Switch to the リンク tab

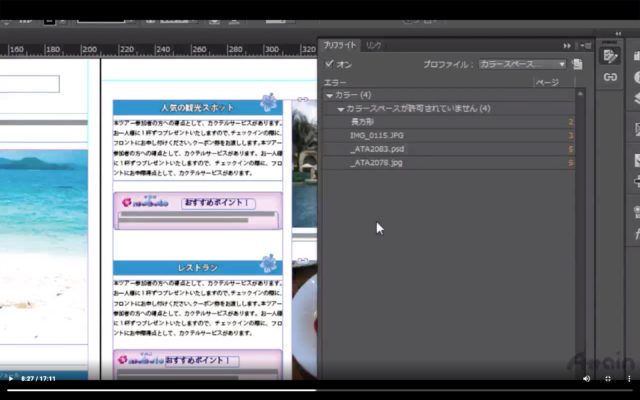373,45
